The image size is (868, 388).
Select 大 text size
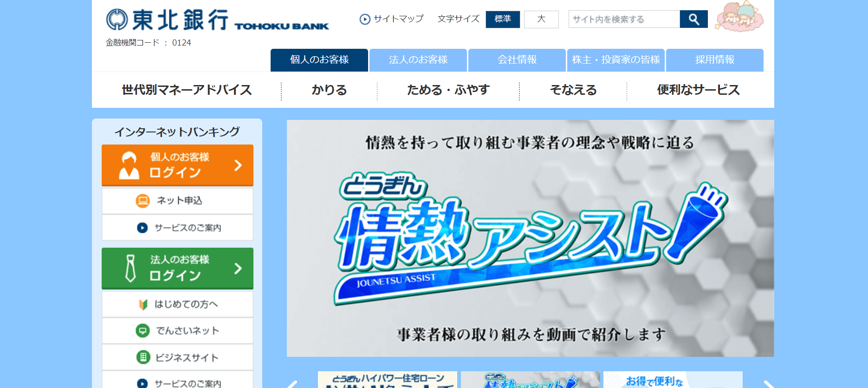tap(541, 19)
